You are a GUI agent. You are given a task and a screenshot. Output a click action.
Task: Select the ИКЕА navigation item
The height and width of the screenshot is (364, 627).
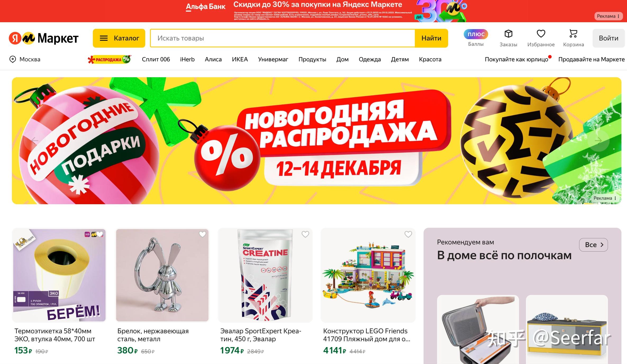click(240, 59)
